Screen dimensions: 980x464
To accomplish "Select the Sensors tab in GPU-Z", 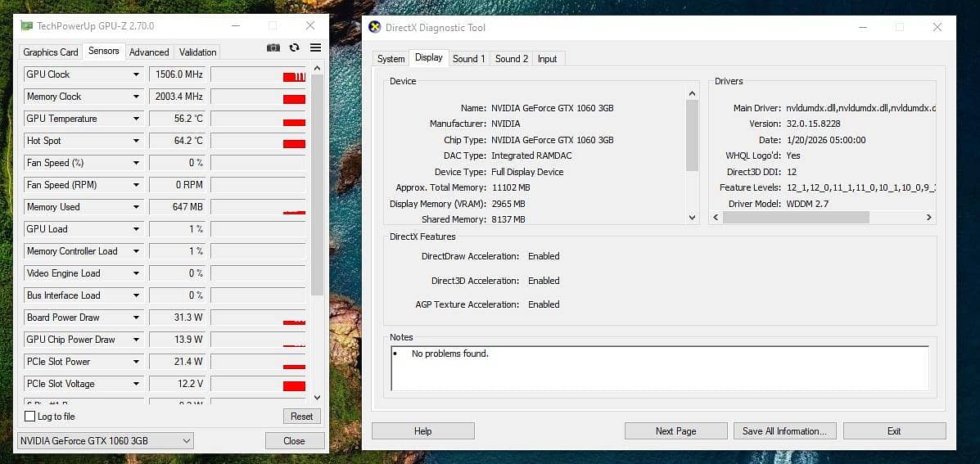I will pyautogui.click(x=104, y=52).
